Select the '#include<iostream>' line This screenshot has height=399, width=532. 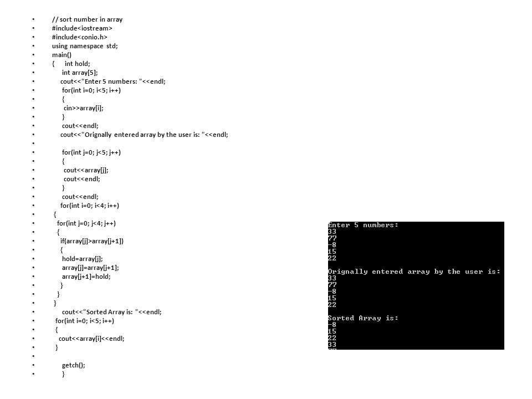point(82,28)
